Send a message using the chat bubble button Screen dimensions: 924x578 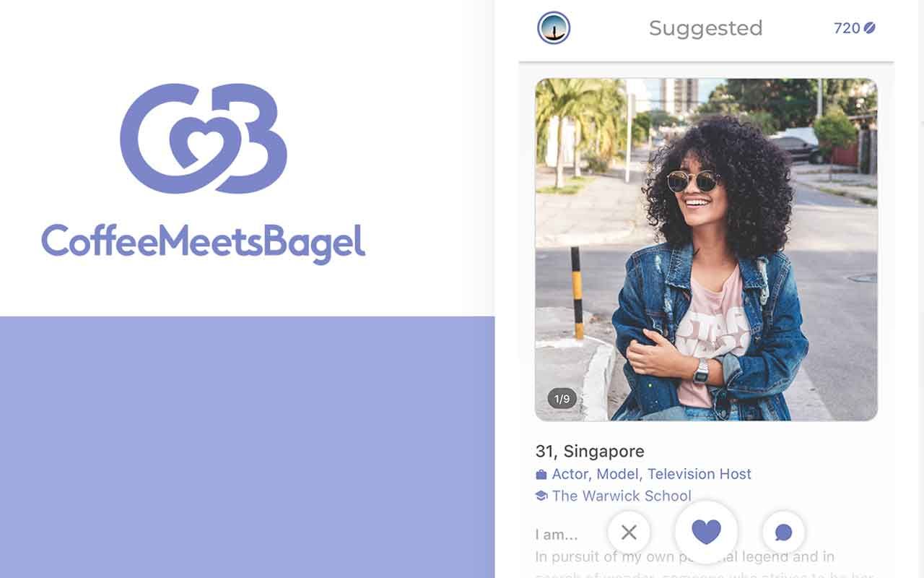pyautogui.click(x=783, y=532)
